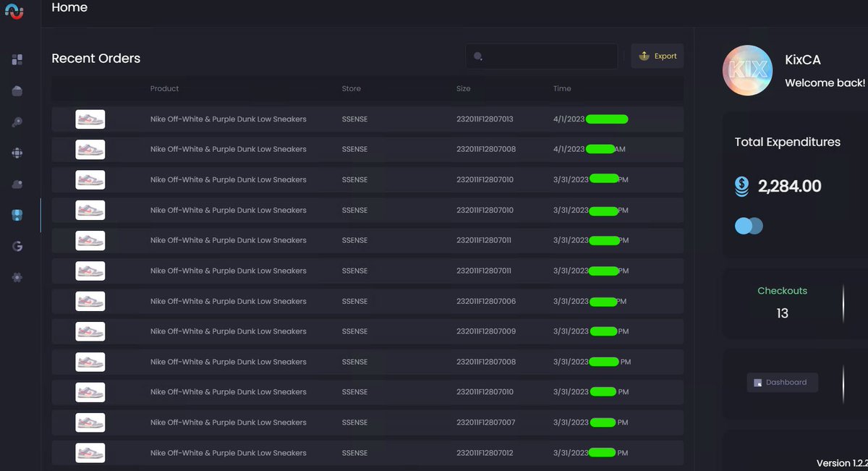Click the Store column header

[x=352, y=89]
